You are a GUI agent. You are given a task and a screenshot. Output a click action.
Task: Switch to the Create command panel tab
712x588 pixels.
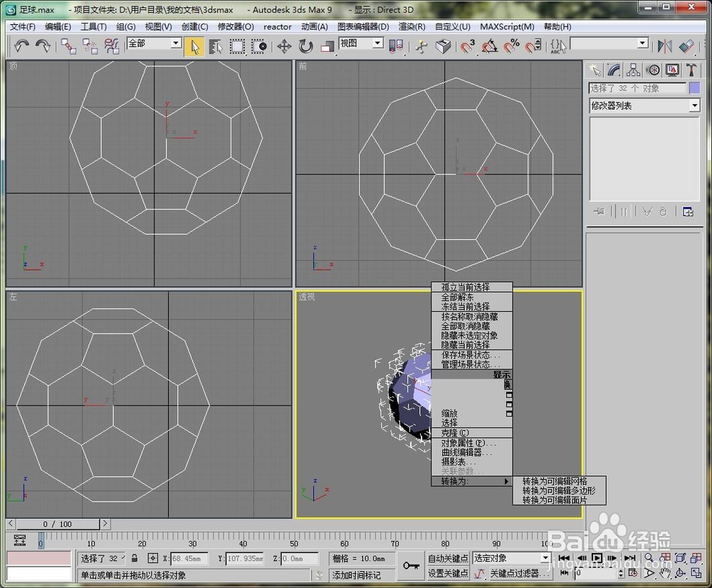(x=595, y=70)
